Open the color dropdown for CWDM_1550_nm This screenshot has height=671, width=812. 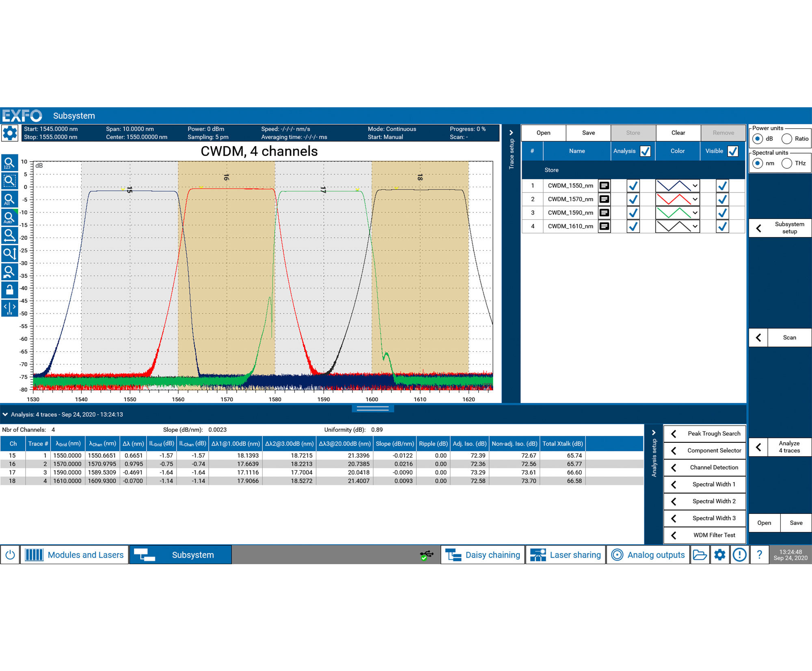(x=695, y=185)
